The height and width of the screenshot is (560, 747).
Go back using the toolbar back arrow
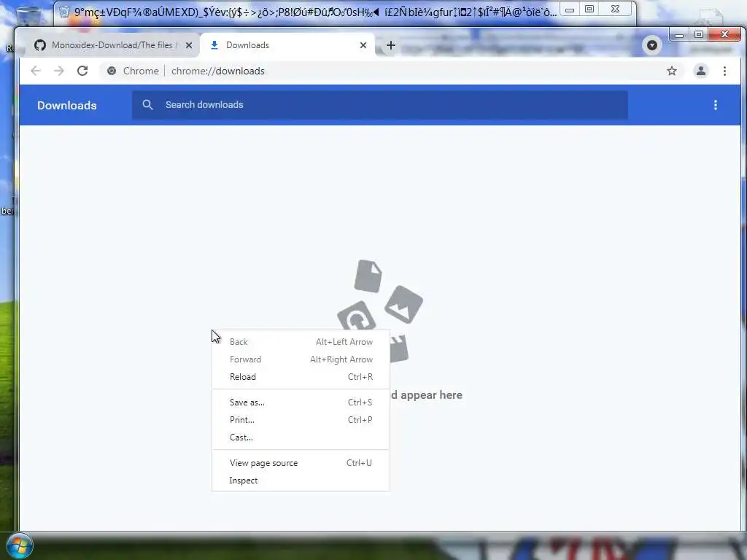36,71
